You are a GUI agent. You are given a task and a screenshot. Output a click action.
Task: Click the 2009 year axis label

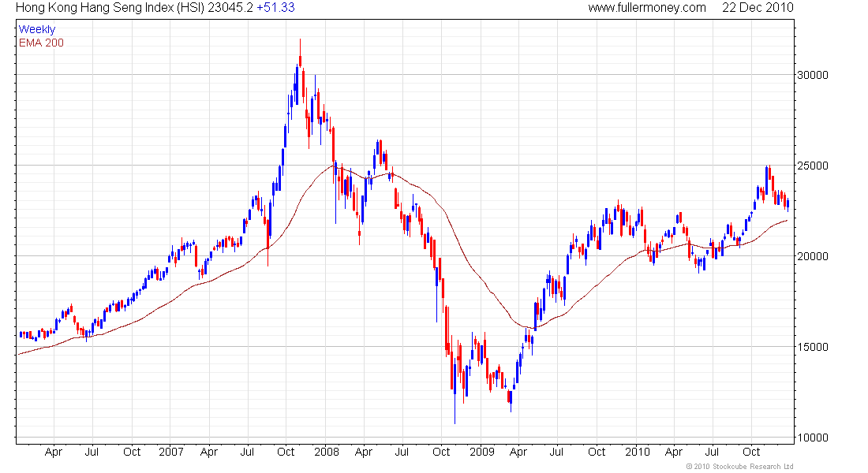pos(481,452)
